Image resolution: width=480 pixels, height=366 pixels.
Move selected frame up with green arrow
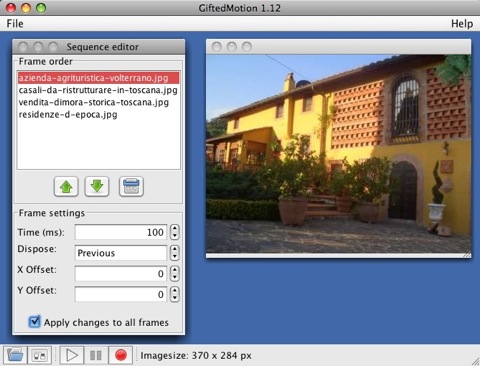[66, 186]
